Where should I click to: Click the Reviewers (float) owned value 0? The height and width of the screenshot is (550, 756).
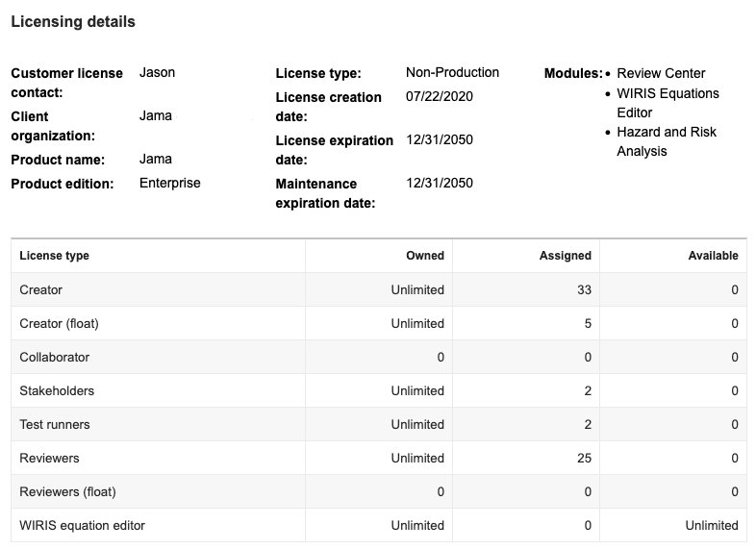[x=441, y=492]
